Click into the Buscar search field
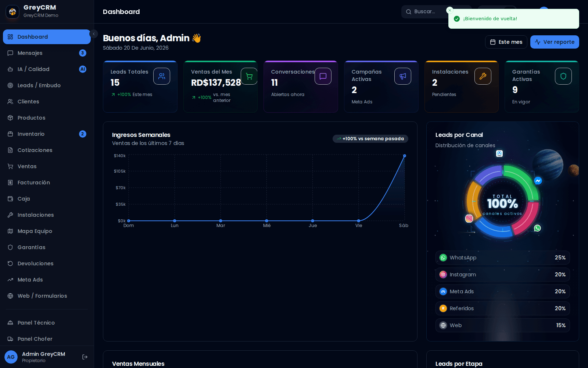 [x=426, y=12]
